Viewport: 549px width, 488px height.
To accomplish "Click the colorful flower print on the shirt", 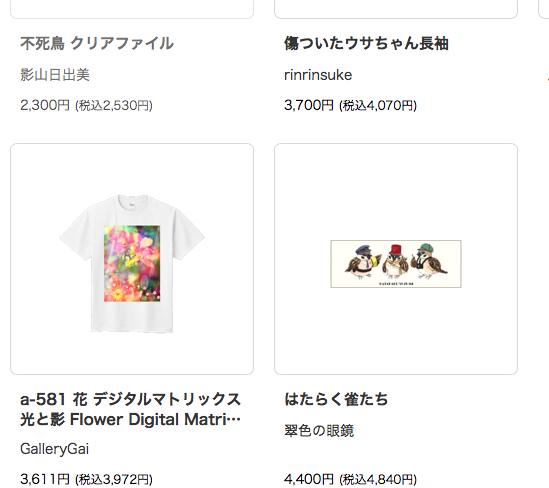I will click(x=132, y=264).
